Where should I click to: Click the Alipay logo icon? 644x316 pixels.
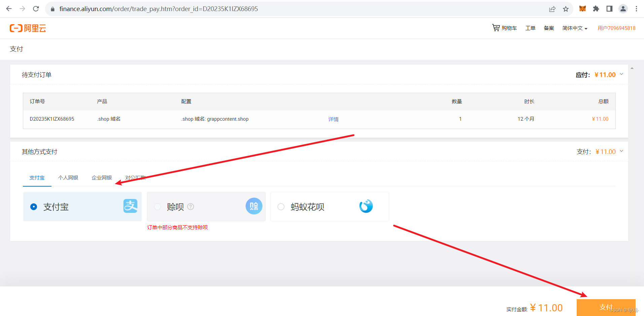coord(130,206)
